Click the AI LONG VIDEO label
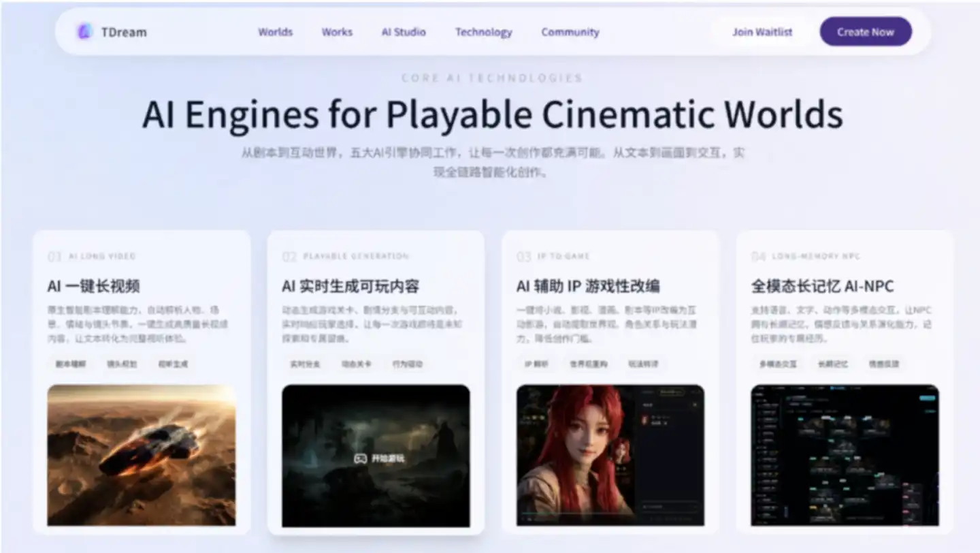 tap(102, 256)
